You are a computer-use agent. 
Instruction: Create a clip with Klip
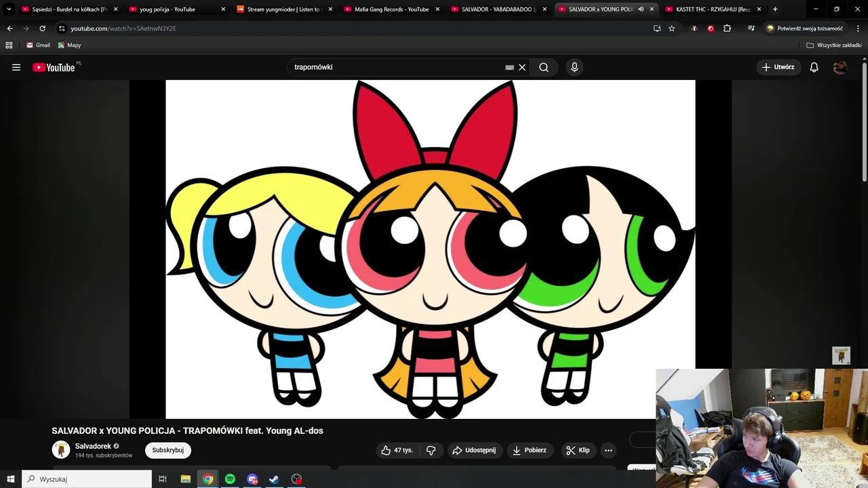(x=578, y=450)
